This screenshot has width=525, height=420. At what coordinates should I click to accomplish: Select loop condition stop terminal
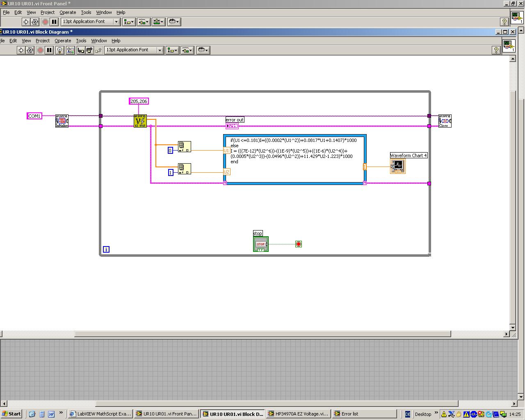[x=299, y=244]
